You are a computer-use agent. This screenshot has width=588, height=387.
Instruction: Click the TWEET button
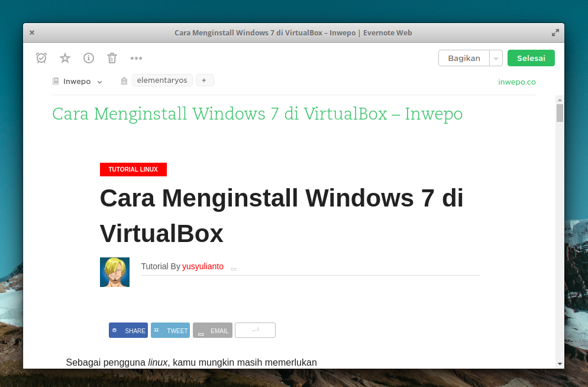170,330
